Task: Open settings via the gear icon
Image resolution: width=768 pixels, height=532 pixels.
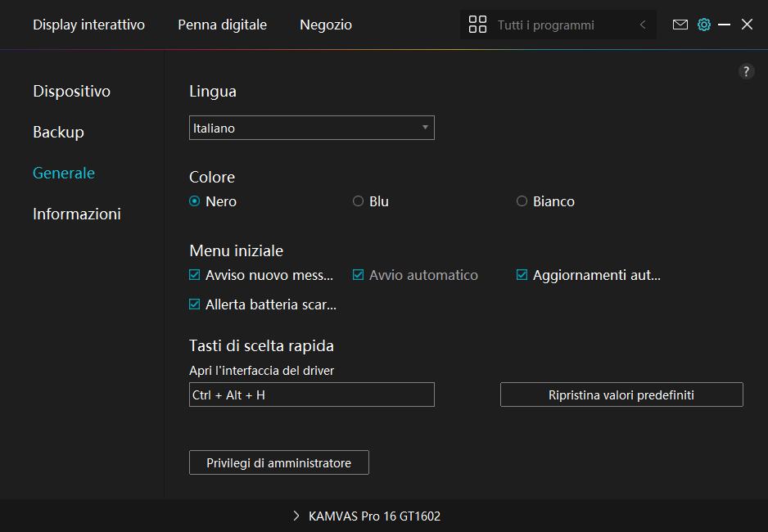Action: pos(703,25)
